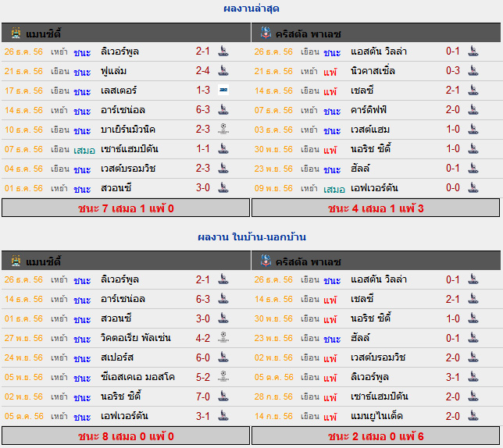Click the opponent name คาร์ดิฟฟ์
Screen dimensions: 503x448
point(369,109)
